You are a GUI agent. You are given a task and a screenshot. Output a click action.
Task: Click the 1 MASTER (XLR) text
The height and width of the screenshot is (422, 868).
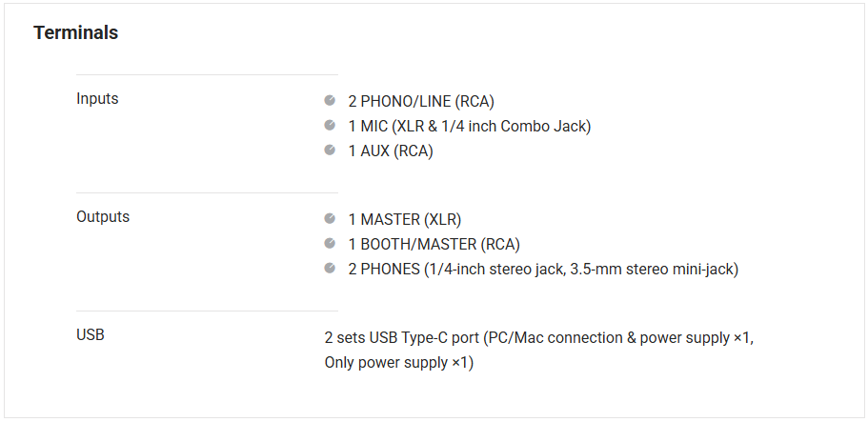tap(404, 219)
